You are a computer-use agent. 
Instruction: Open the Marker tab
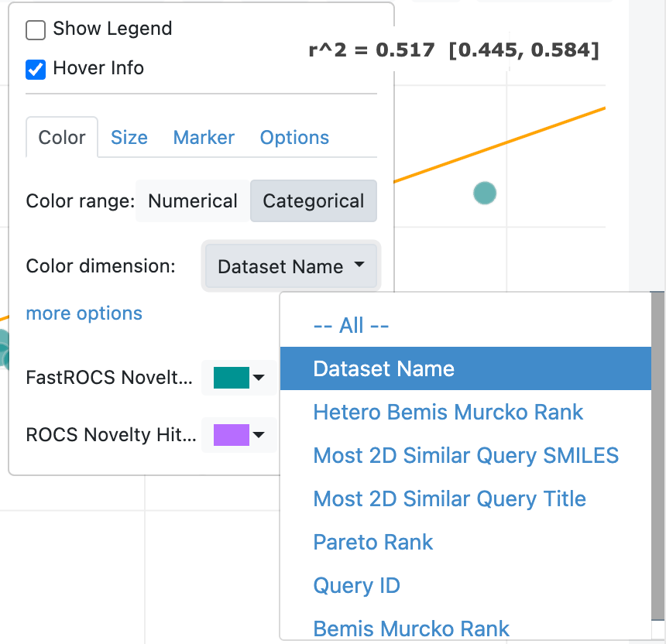[204, 138]
